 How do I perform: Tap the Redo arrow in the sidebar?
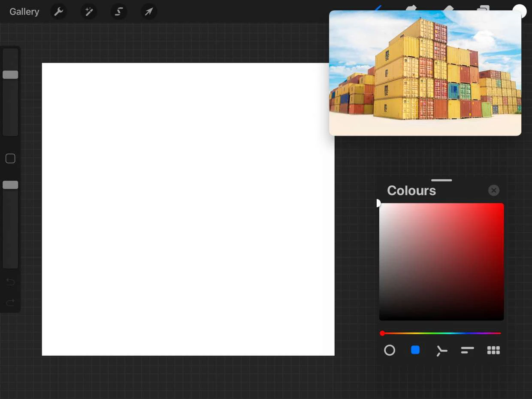pos(10,302)
